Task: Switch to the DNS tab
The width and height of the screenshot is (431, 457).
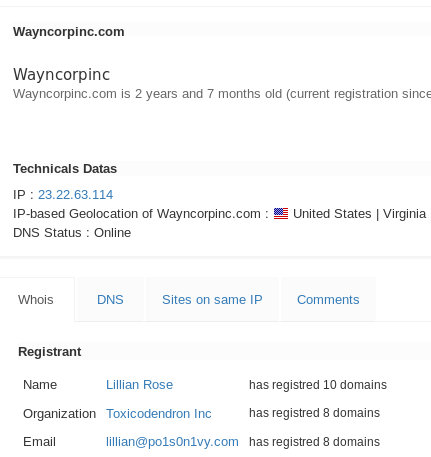Action: (x=110, y=300)
